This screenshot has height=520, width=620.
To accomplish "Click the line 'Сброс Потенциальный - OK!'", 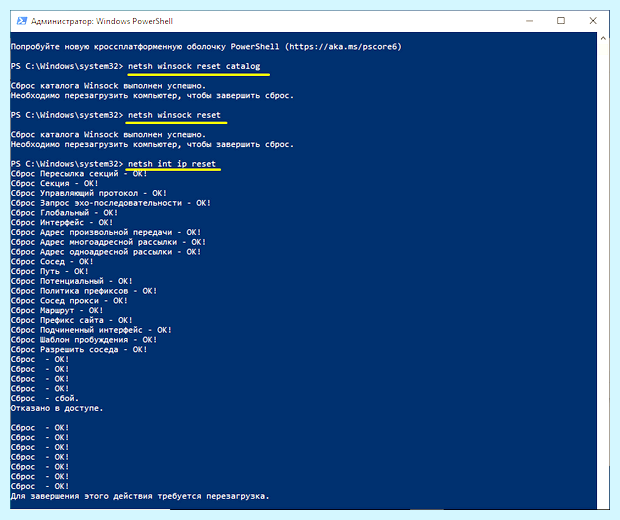I will [72, 281].
